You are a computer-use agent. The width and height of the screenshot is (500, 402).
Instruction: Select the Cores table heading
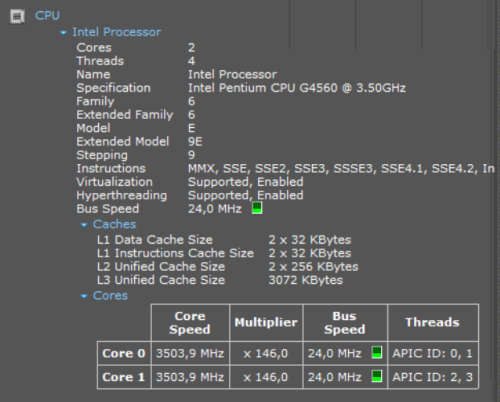(x=110, y=295)
